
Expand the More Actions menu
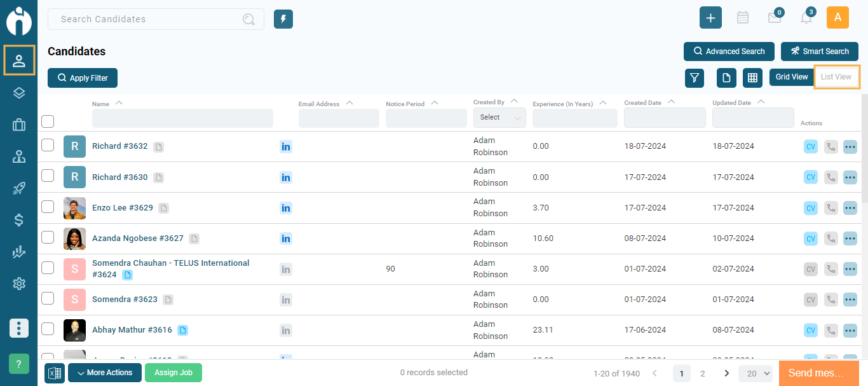click(104, 373)
